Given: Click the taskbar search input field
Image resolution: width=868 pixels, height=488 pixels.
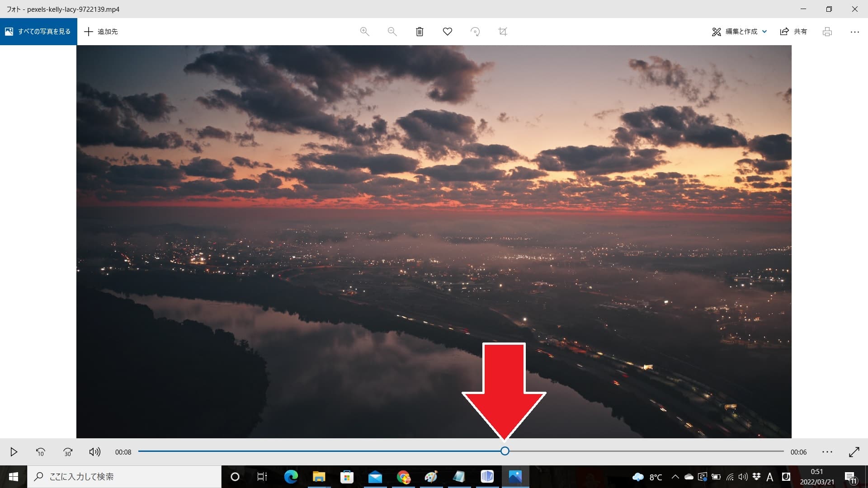Looking at the screenshot, I should coord(124,477).
